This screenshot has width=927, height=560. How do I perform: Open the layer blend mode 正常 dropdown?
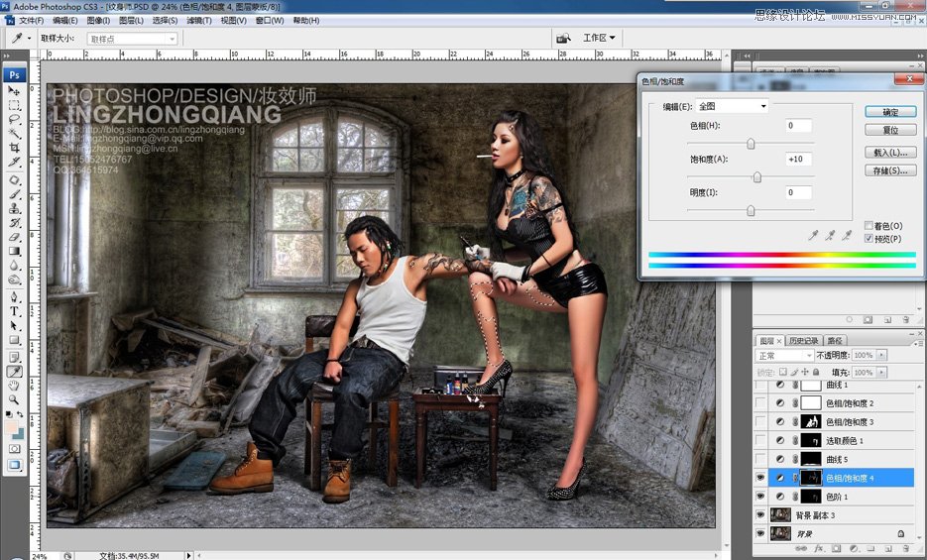pyautogui.click(x=783, y=355)
